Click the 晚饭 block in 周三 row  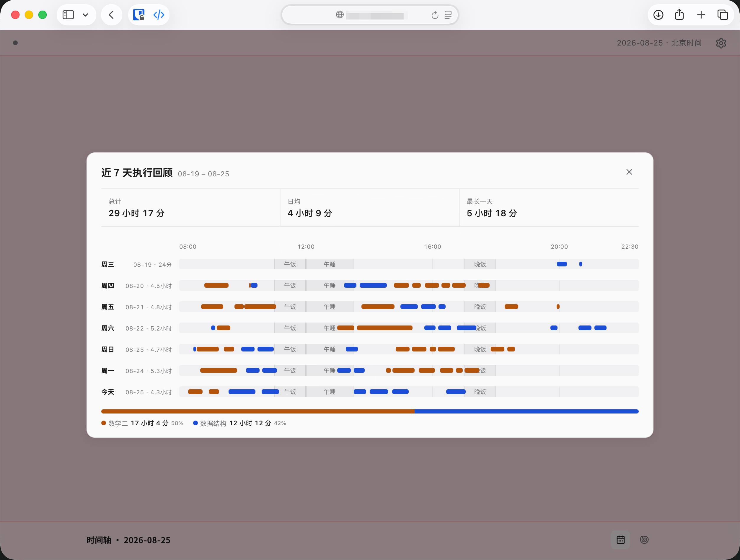point(480,264)
